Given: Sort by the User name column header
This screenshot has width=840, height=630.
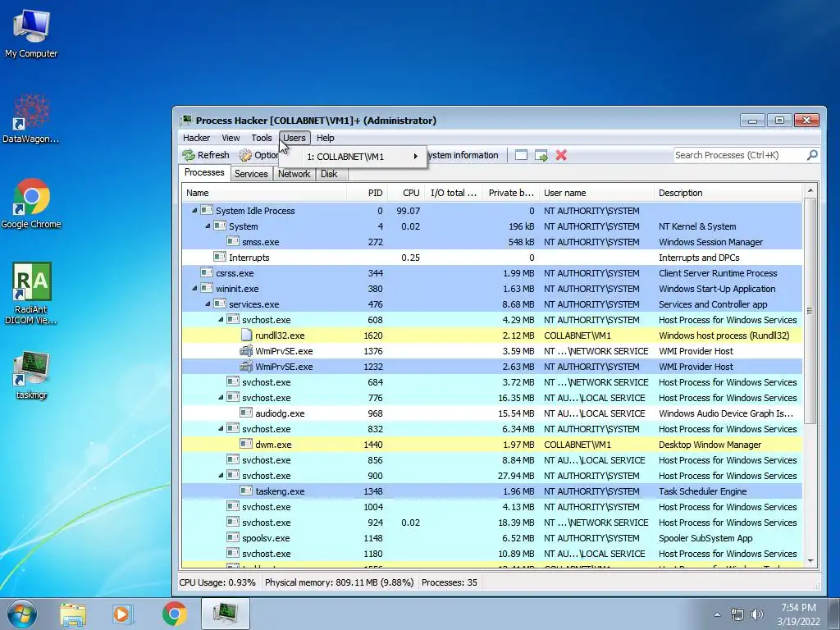Looking at the screenshot, I should click(x=596, y=193).
